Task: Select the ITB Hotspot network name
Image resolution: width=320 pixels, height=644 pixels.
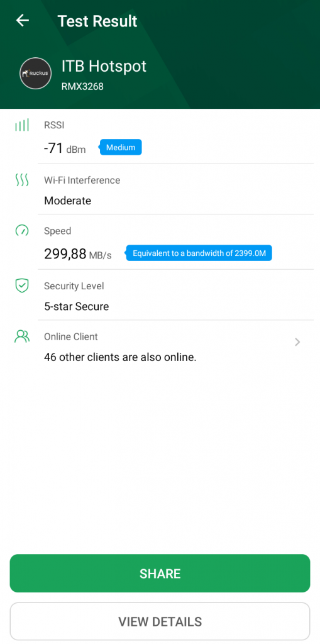Action: click(104, 66)
